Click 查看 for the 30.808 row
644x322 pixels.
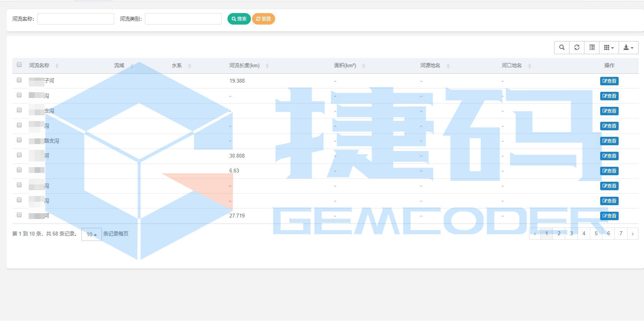[609, 156]
